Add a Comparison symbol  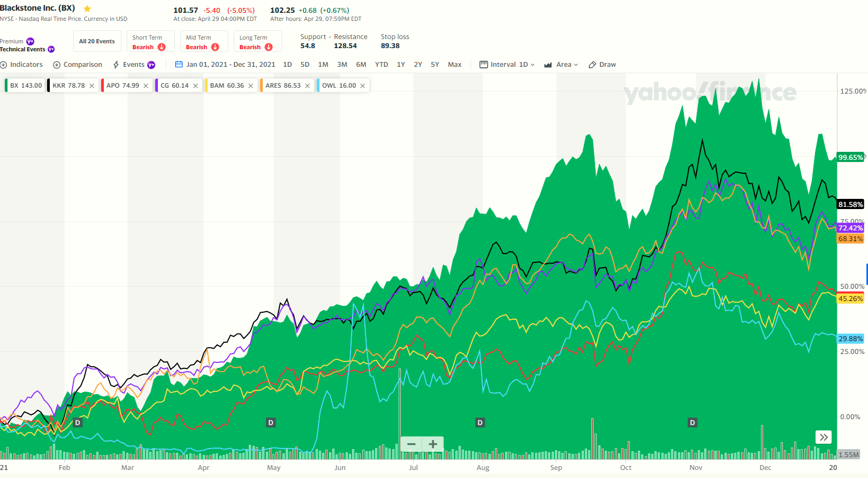tap(78, 65)
